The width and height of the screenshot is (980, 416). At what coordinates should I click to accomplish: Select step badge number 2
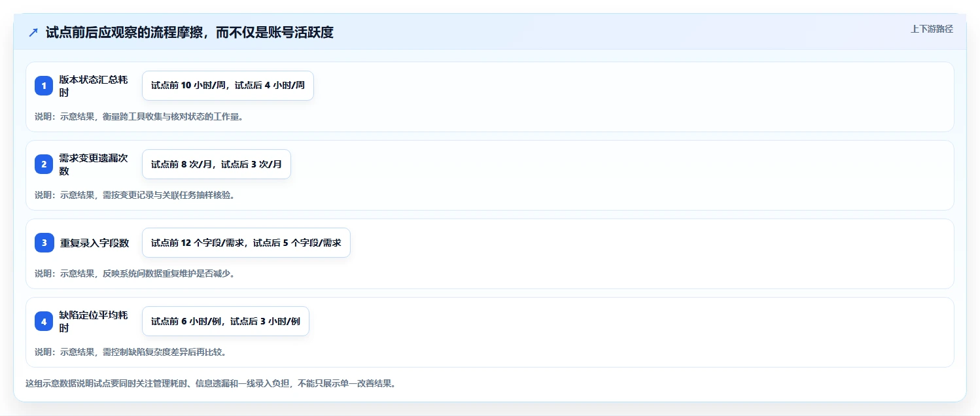[x=44, y=164]
